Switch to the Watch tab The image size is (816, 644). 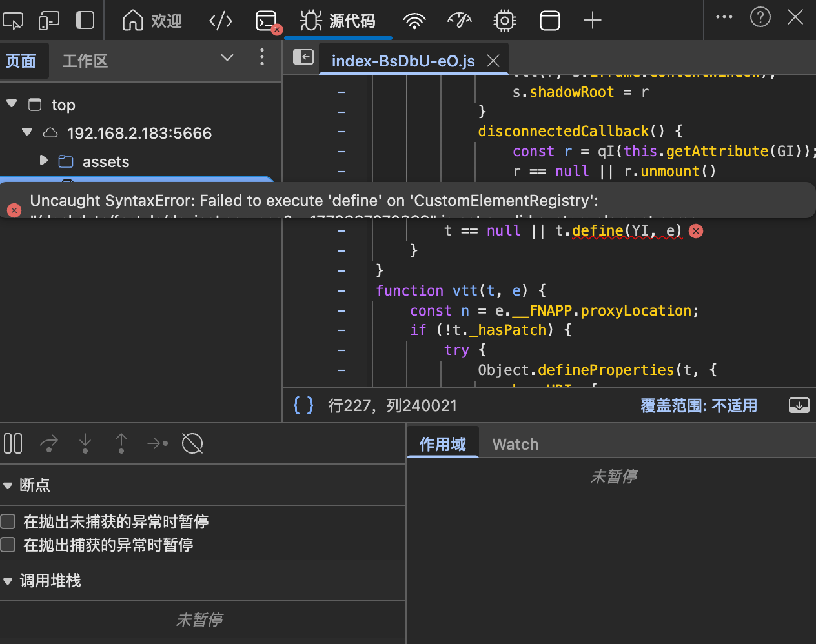point(515,444)
